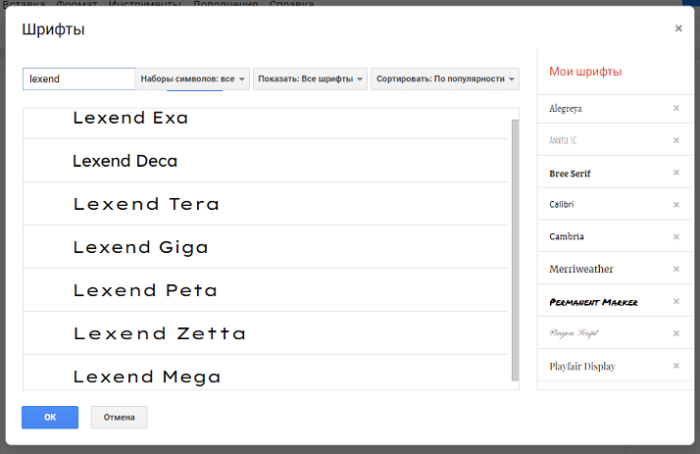This screenshot has width=700, height=454.
Task: Confirm selection with the ОК button
Action: coord(50,417)
